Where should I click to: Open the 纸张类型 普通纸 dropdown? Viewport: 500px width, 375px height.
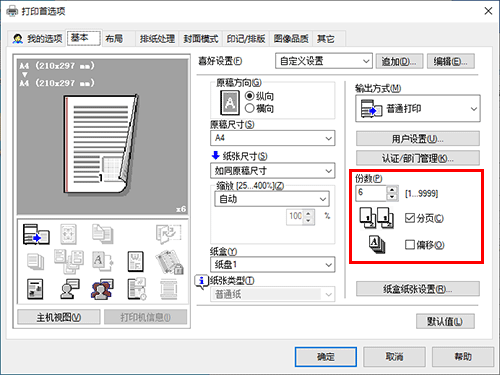272,294
